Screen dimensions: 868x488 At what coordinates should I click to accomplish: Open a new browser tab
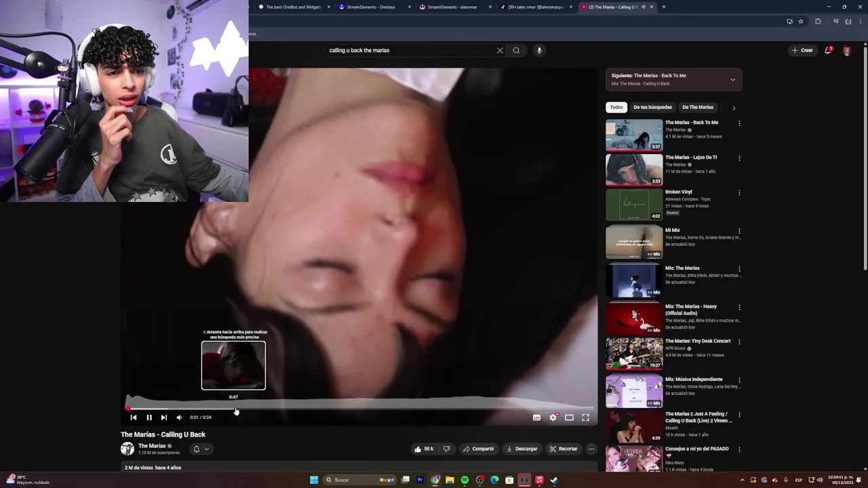point(663,7)
